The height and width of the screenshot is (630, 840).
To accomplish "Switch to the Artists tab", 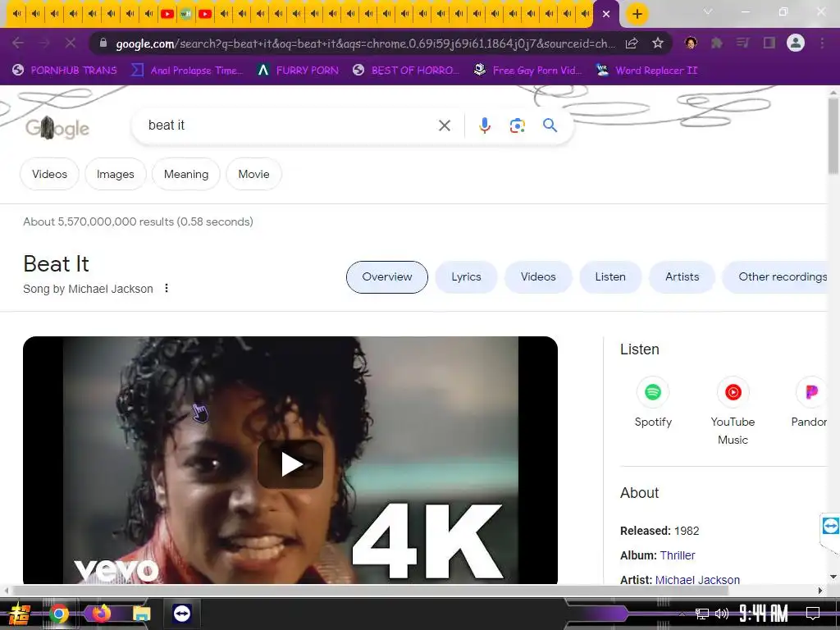I will pos(682,277).
